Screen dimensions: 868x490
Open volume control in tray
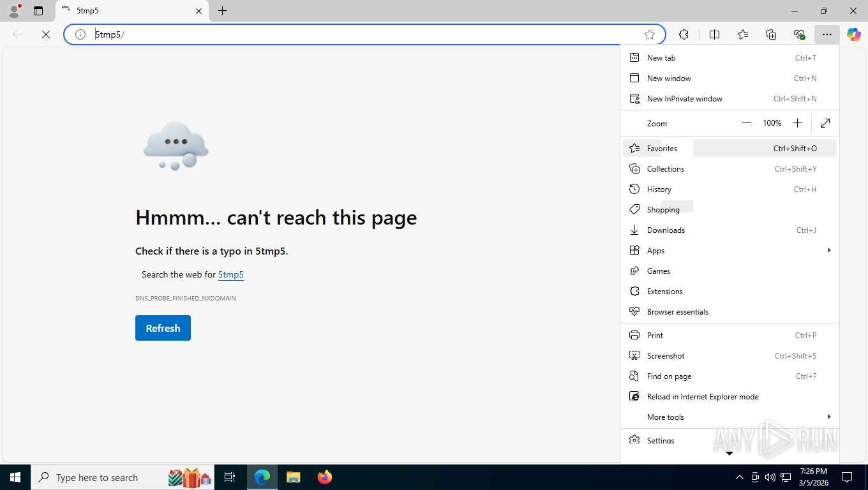click(x=770, y=477)
